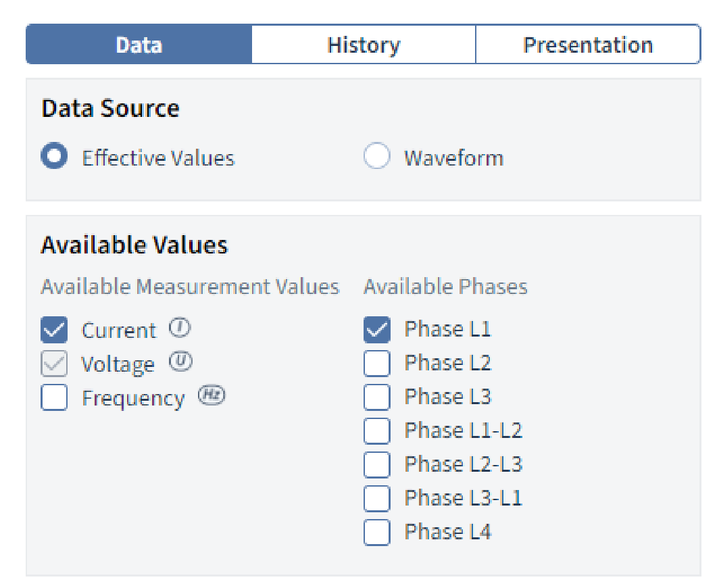Choose Waveform as the data source
717x588 pixels.
pos(377,157)
